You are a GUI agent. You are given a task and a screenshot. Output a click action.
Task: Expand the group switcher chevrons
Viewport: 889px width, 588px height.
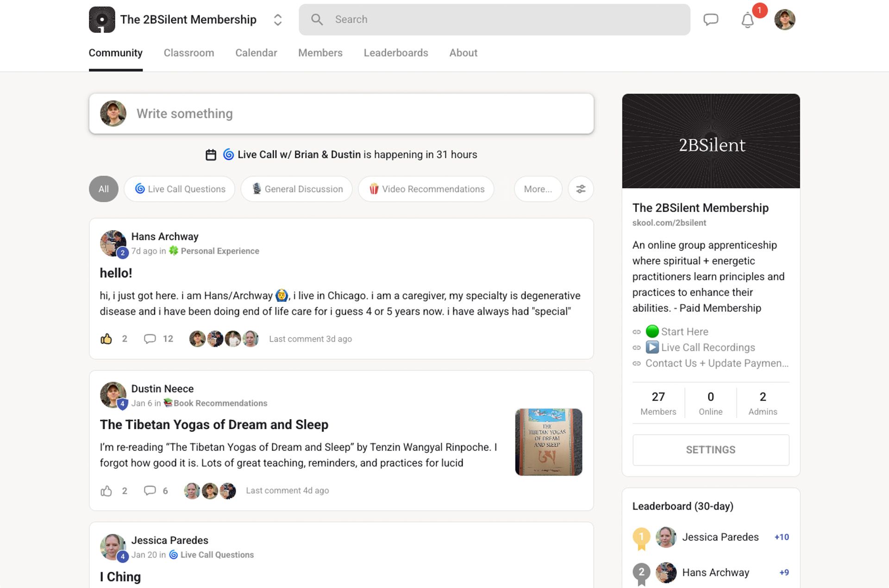tap(278, 19)
